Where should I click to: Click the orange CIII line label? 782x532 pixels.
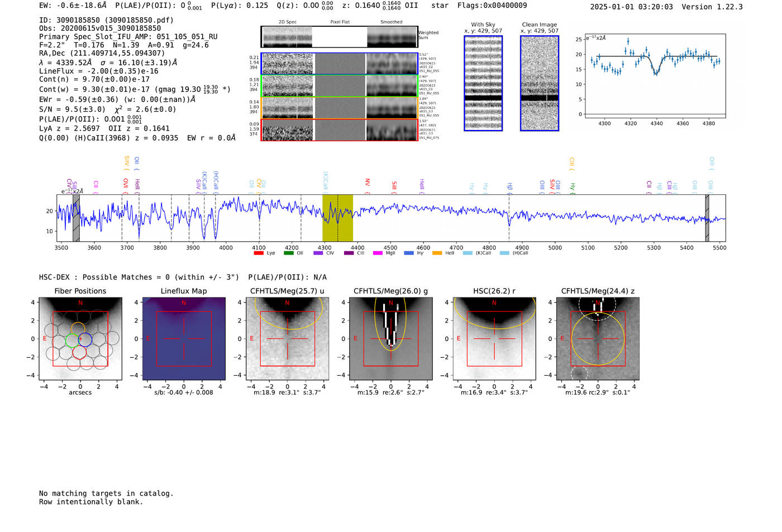571,163
